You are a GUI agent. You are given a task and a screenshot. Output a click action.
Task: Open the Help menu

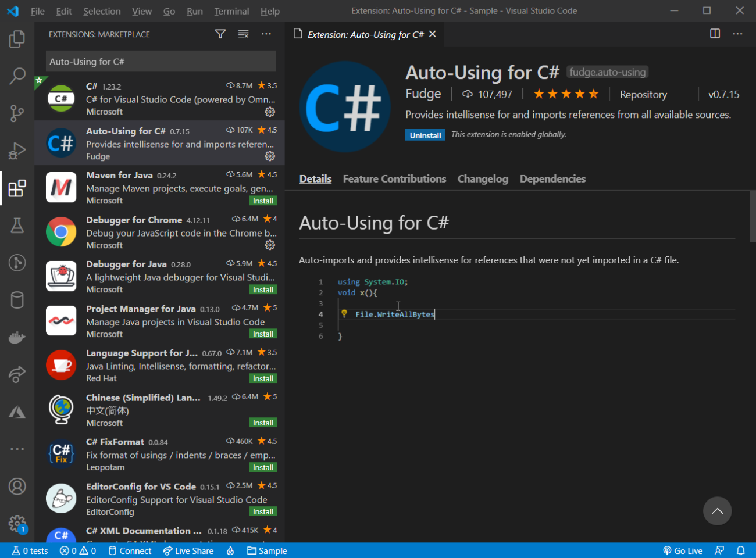pos(270,11)
